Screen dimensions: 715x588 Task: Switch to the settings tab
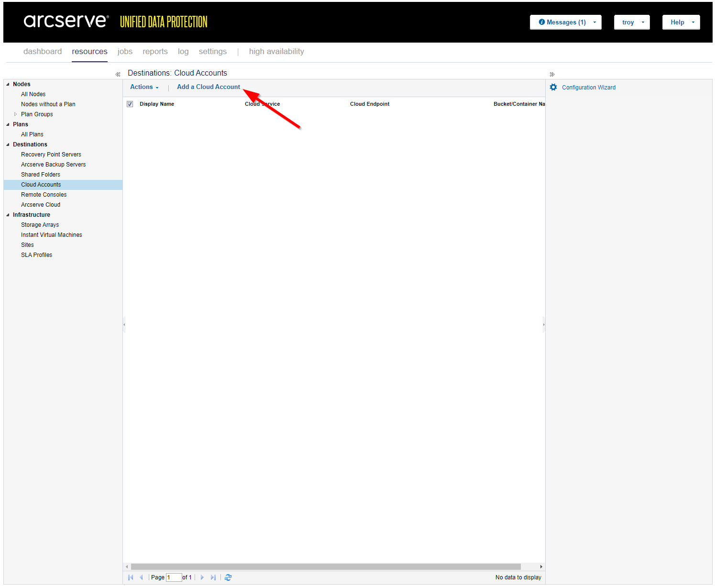tap(213, 52)
